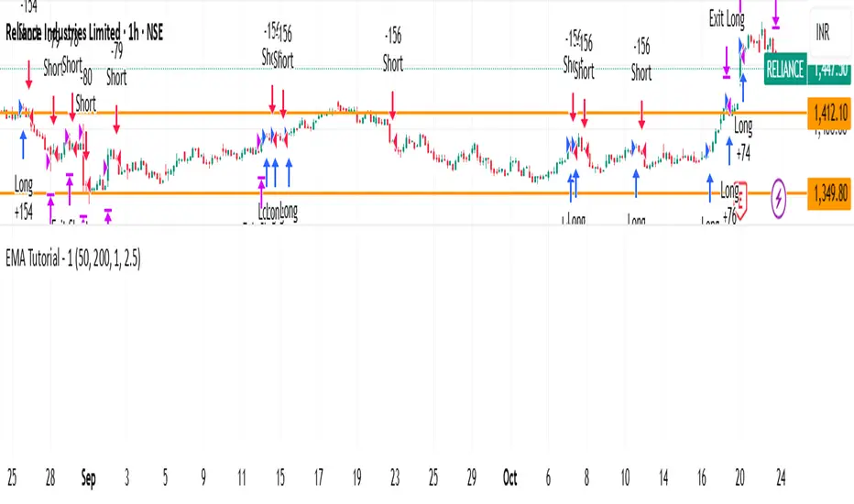Click the date label 24 on the time axis
This screenshot has width=854, height=504.
click(x=781, y=478)
